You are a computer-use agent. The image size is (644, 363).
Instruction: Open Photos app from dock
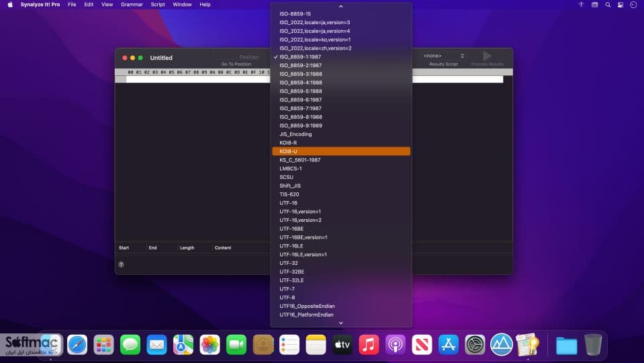(x=210, y=344)
